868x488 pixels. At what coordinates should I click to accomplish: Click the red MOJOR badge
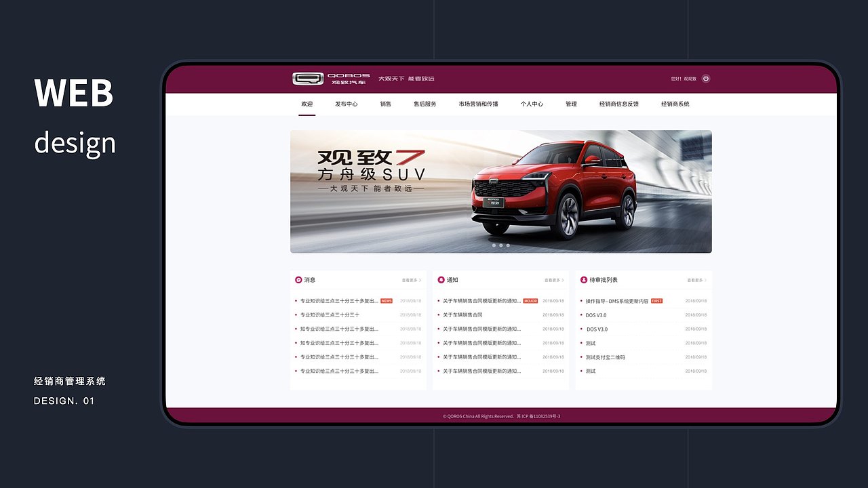point(530,301)
